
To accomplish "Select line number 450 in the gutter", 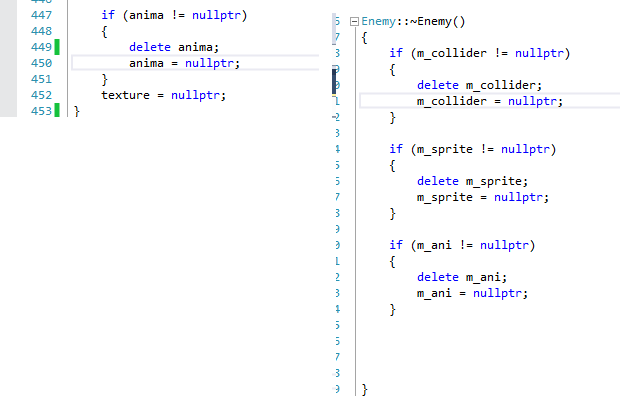I will pos(41,63).
